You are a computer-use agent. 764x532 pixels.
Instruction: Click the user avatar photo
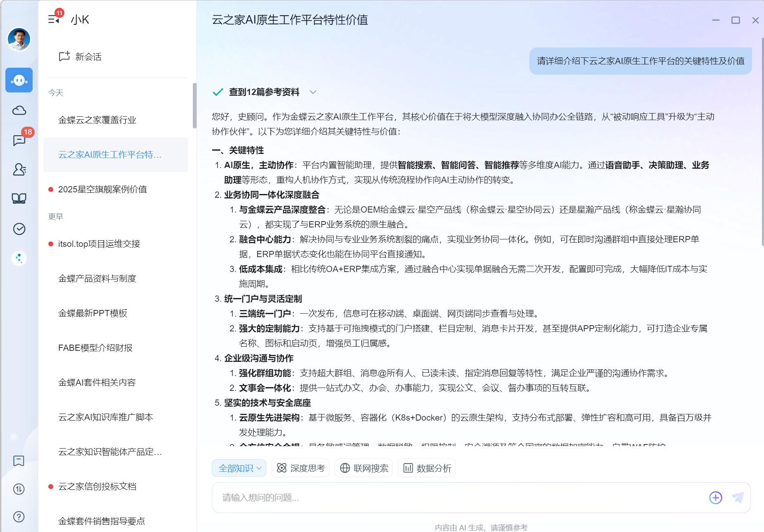pyautogui.click(x=19, y=39)
